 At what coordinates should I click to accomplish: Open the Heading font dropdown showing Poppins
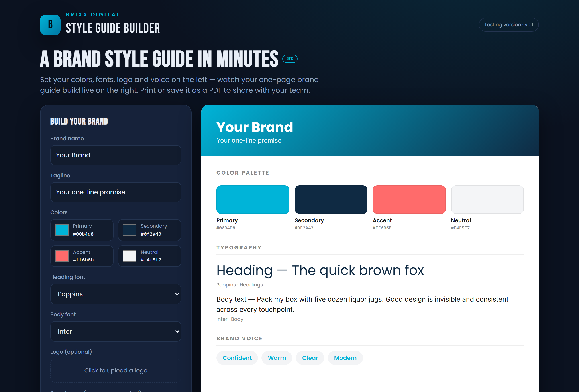(116, 294)
